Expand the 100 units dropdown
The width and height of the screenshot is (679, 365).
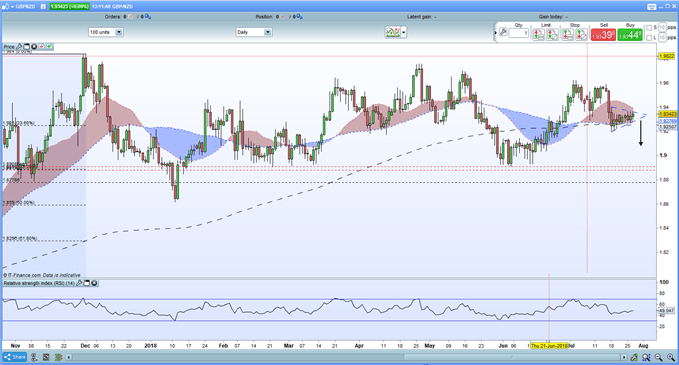tap(106, 32)
